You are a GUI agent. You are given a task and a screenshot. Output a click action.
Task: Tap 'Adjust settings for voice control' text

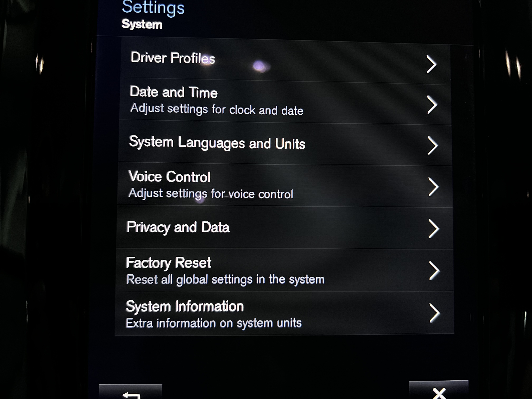[211, 194]
